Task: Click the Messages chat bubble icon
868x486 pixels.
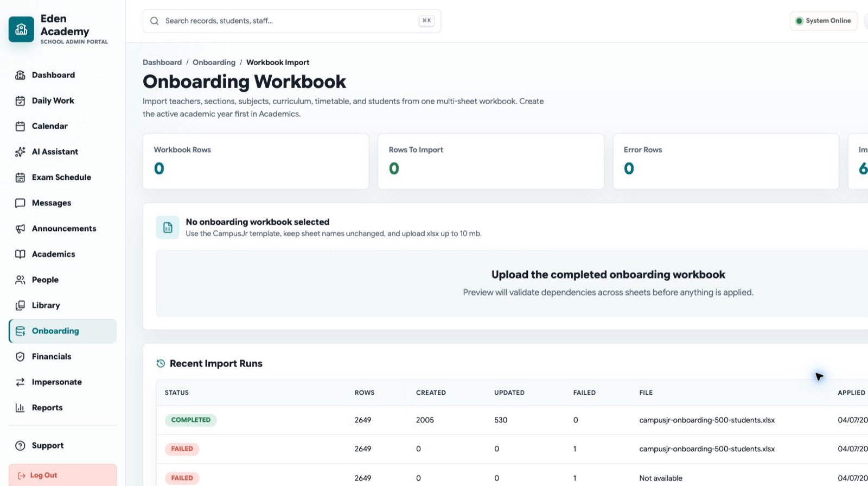Action: click(x=20, y=203)
